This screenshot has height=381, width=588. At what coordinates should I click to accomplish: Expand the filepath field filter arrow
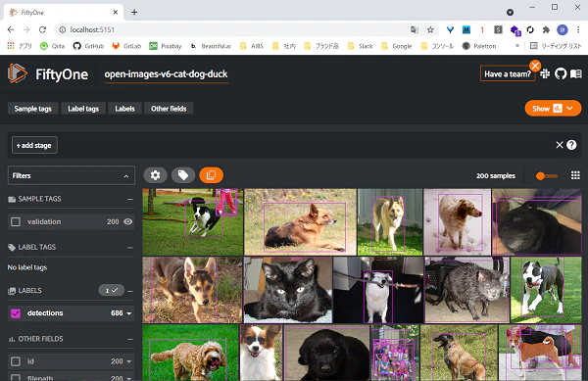coord(129,378)
